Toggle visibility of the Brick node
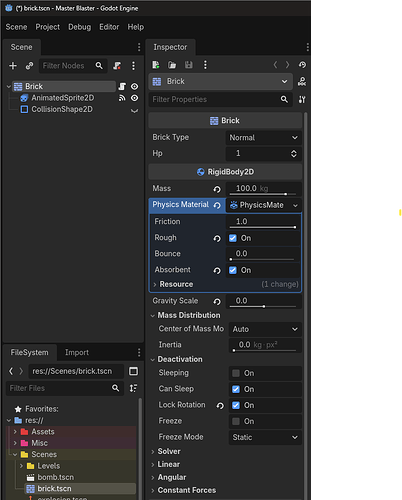Screen dimensions: 402x500 (x=134, y=87)
